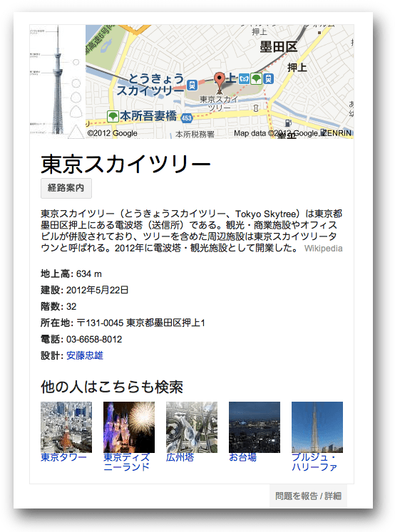The image size is (395, 532).
Task: Open the 東京タワー thumbnail image
Action: [x=66, y=427]
